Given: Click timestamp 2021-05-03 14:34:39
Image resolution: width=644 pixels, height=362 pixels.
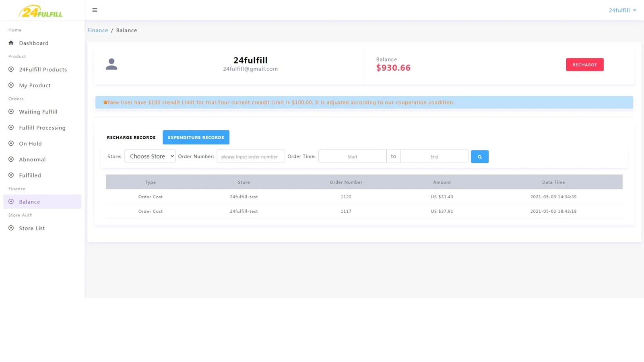Looking at the screenshot, I should pos(553,197).
